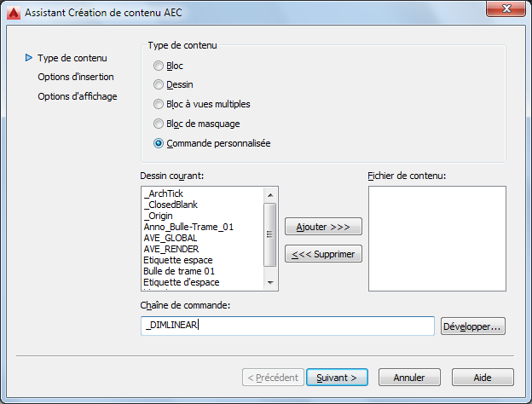
Task: Click the Chaîne de commande text field
Action: coord(287,326)
